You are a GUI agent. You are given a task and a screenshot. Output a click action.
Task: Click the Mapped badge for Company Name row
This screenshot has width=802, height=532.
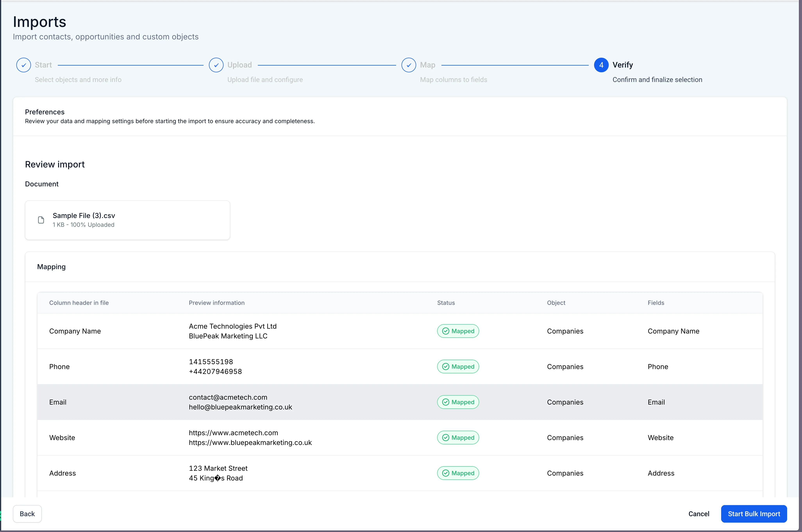[458, 331]
